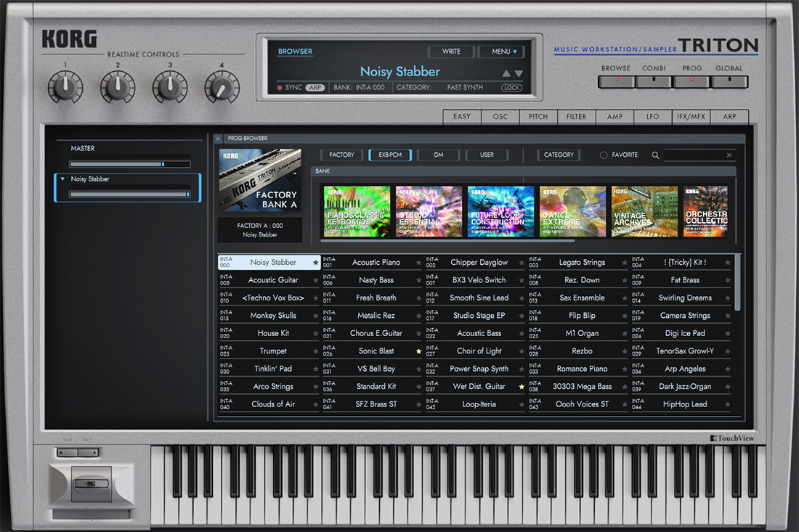799x532 pixels.
Task: Star the Clouds of Air program
Action: 315,405
